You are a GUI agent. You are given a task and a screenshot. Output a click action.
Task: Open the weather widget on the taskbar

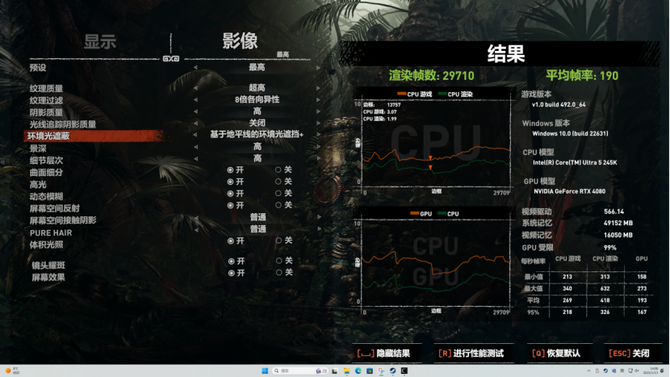(x=12, y=371)
